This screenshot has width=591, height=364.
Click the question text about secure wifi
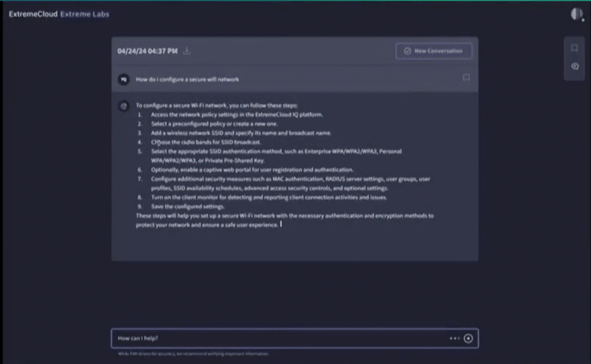tap(187, 79)
